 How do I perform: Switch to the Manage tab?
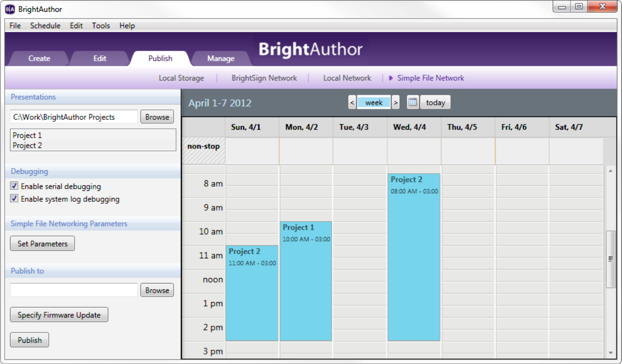click(x=221, y=59)
